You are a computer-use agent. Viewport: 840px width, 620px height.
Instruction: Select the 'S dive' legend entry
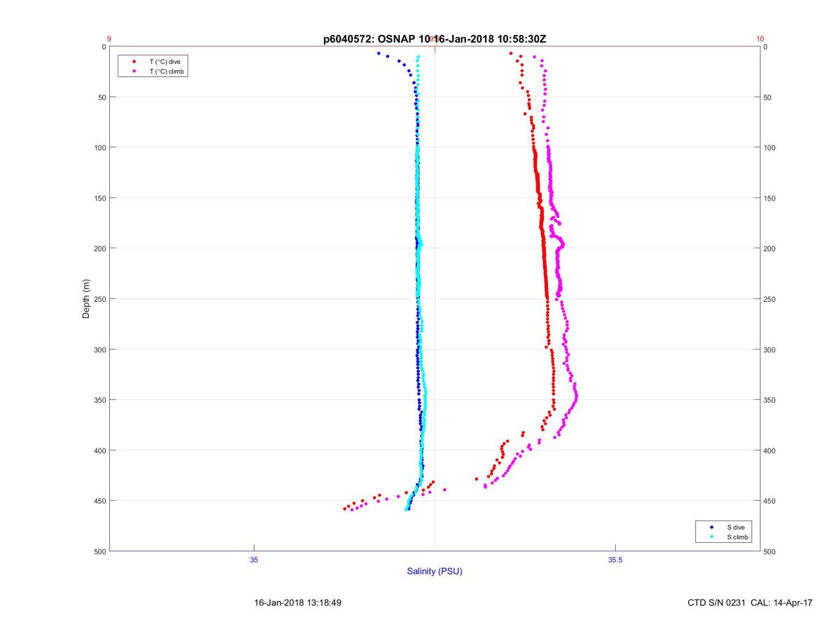point(736,527)
